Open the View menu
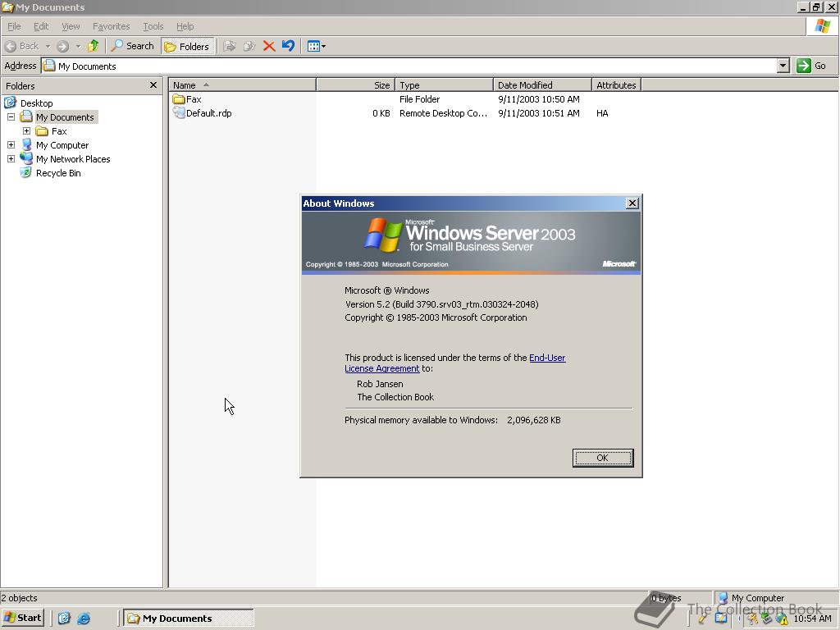This screenshot has width=840, height=630. point(71,26)
